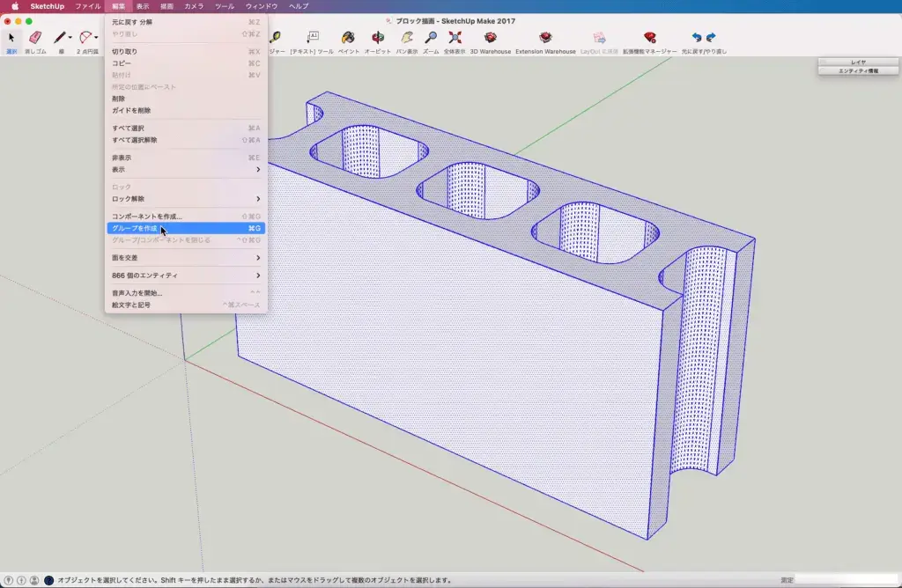Screen dimensions: 902x588
Task: Open the 表示 menu in menu bar
Action: pyautogui.click(x=143, y=6)
